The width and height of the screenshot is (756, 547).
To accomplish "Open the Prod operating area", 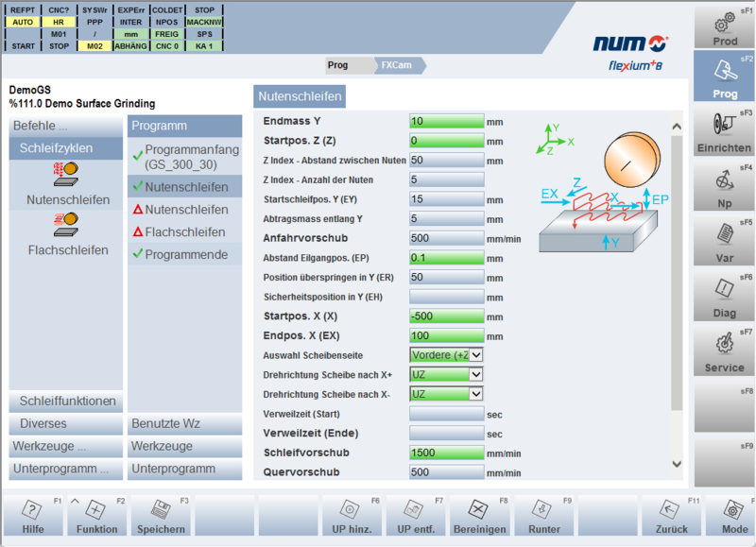I will coord(724,28).
